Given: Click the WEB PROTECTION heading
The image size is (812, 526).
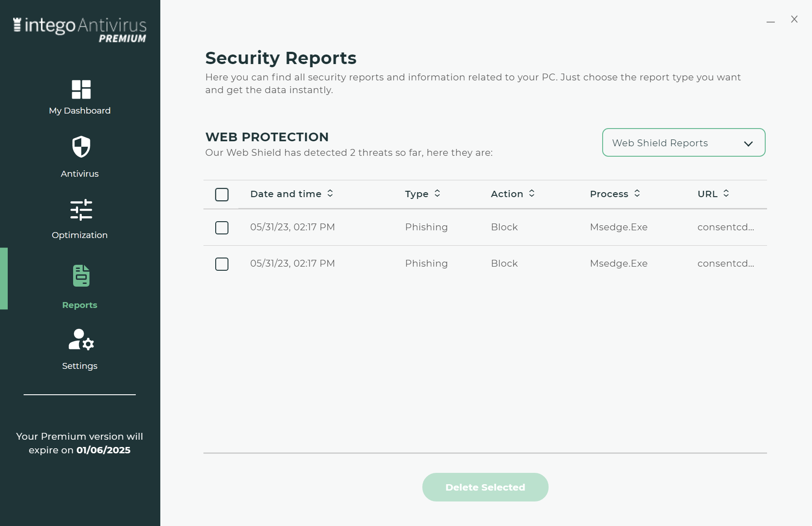Looking at the screenshot, I should click(267, 137).
